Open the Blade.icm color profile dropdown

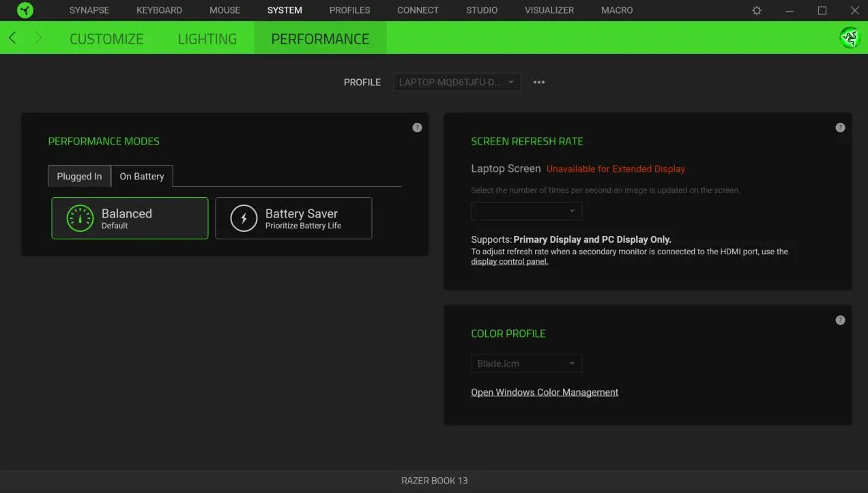(526, 363)
